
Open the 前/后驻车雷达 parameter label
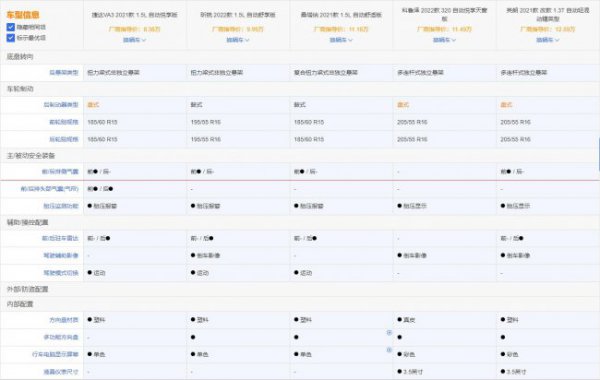tap(60, 238)
